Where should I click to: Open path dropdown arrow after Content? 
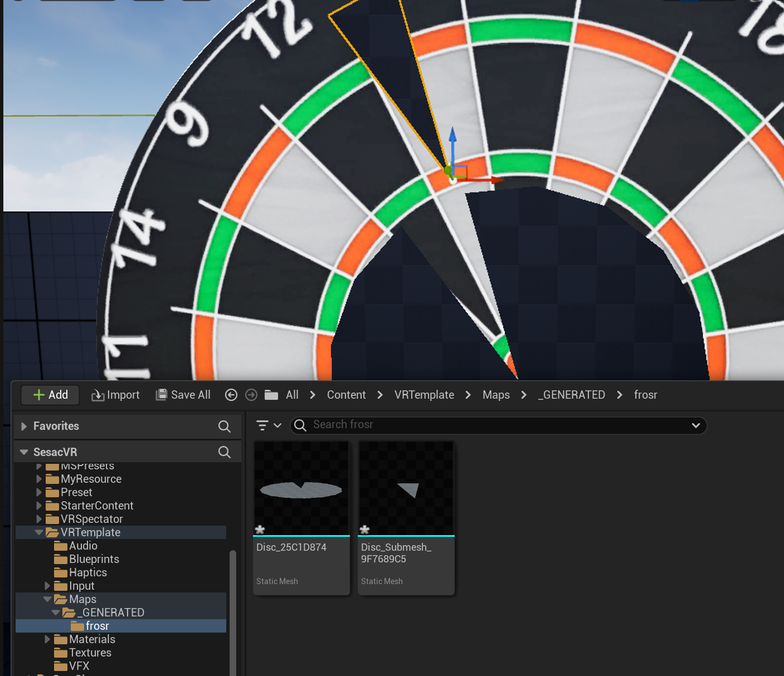tap(380, 395)
